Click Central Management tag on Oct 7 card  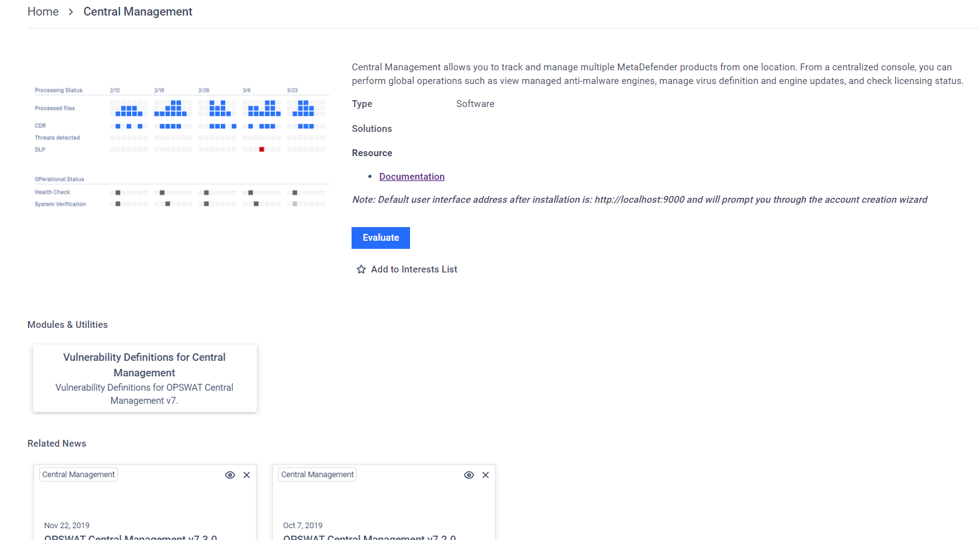click(x=317, y=475)
